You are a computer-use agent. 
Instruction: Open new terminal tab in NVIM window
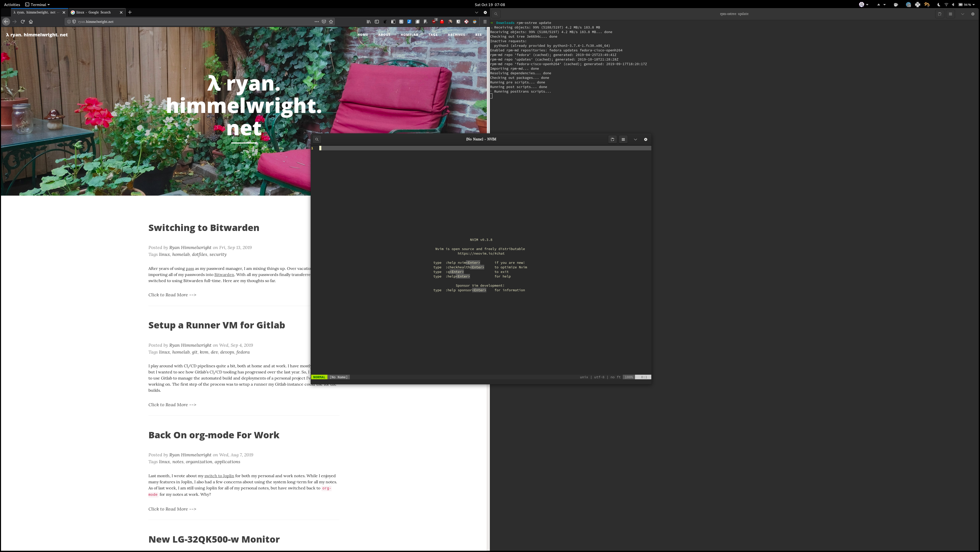612,139
